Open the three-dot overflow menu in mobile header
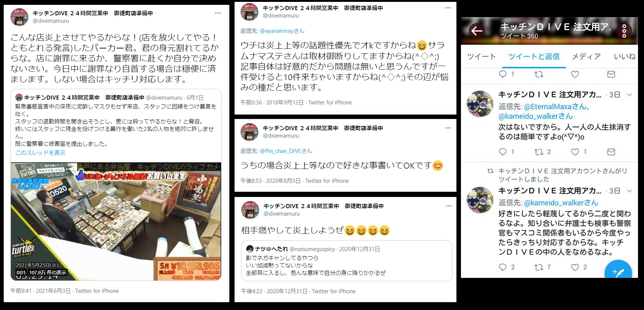Image resolution: width=644 pixels, height=310 pixels. tap(624, 31)
